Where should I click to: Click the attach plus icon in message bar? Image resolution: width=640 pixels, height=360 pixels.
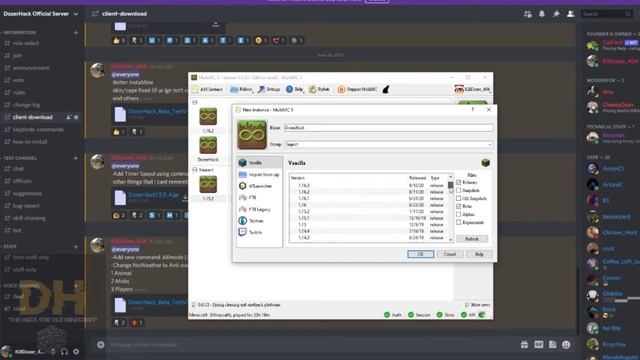point(100,345)
